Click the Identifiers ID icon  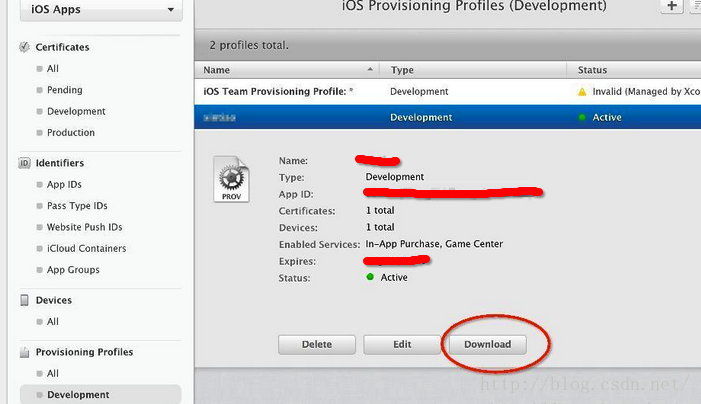(24, 163)
